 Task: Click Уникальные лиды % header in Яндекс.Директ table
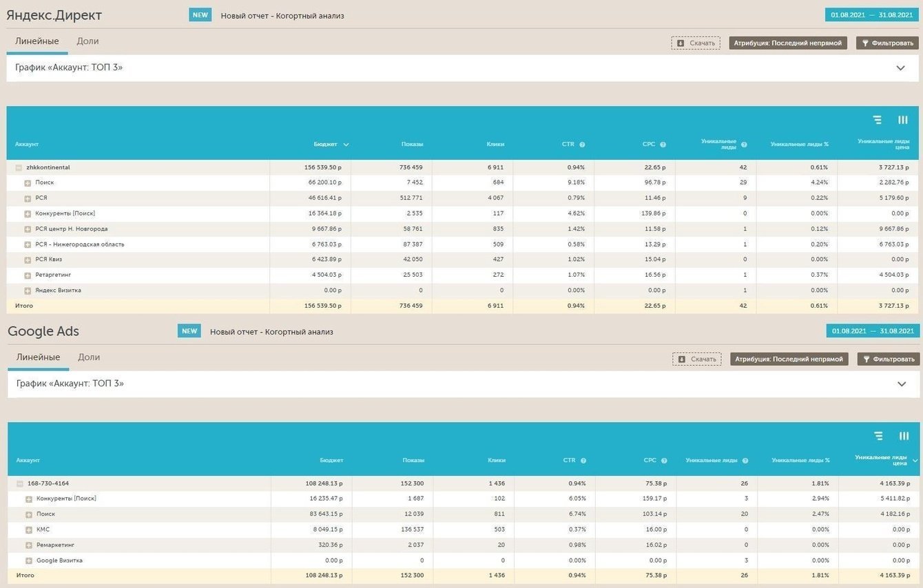[800, 145]
